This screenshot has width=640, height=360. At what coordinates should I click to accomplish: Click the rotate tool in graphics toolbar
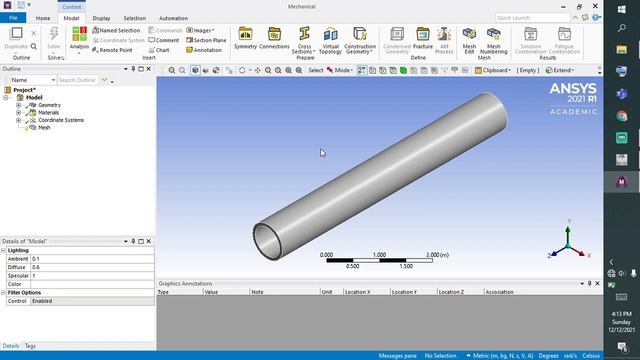pos(242,70)
